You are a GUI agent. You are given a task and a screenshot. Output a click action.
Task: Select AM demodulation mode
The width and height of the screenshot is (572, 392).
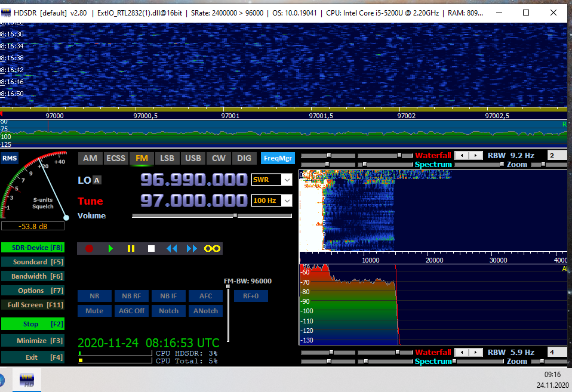(x=90, y=158)
